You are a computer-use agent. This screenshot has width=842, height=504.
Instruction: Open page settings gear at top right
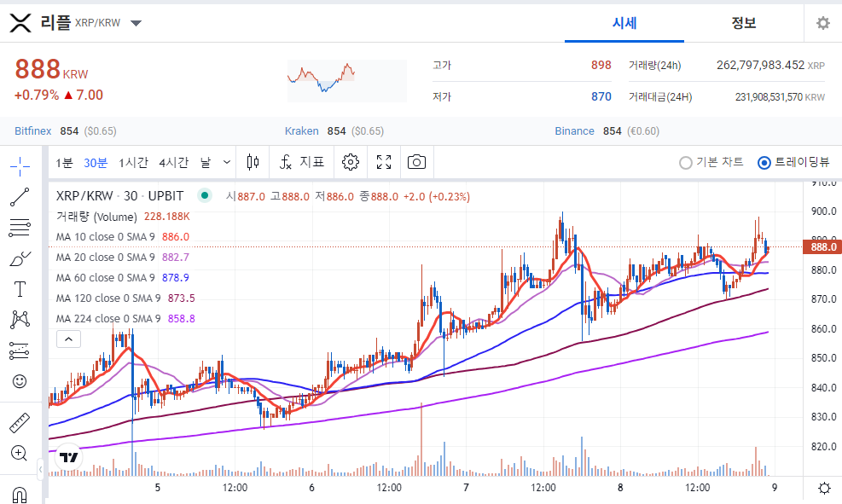click(822, 23)
